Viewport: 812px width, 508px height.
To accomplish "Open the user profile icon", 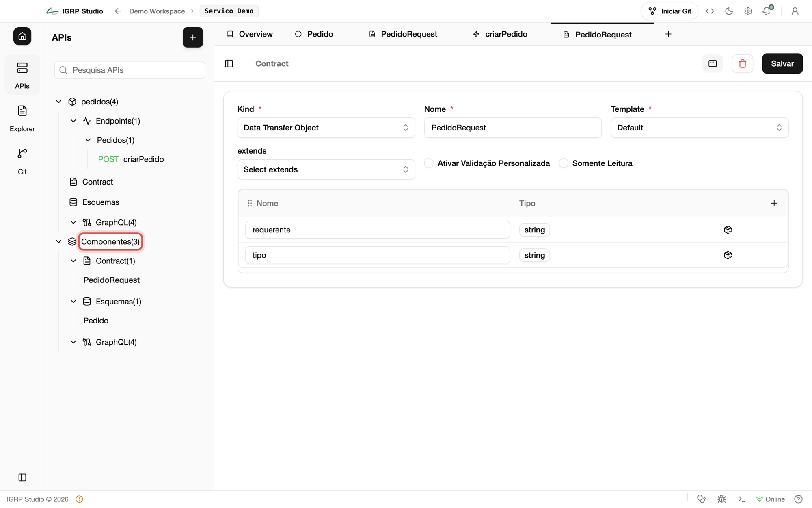I will tap(795, 11).
